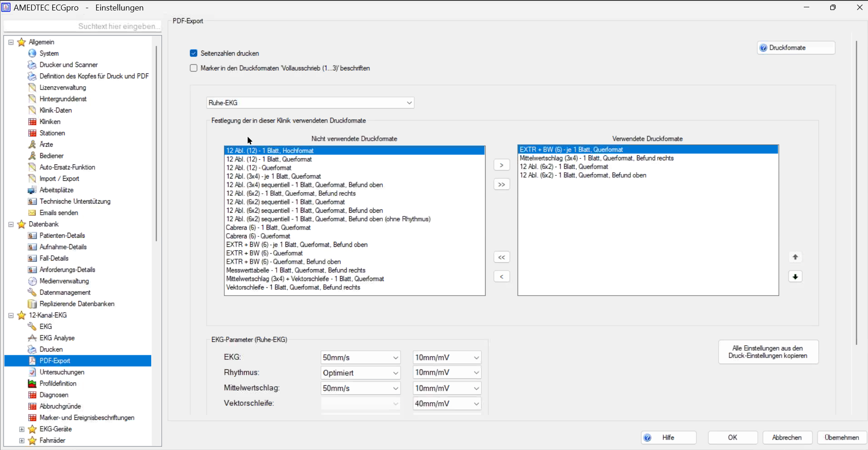Click the Medienverwaltung disc icon
This screenshot has width=868, height=450.
pyautogui.click(x=32, y=281)
